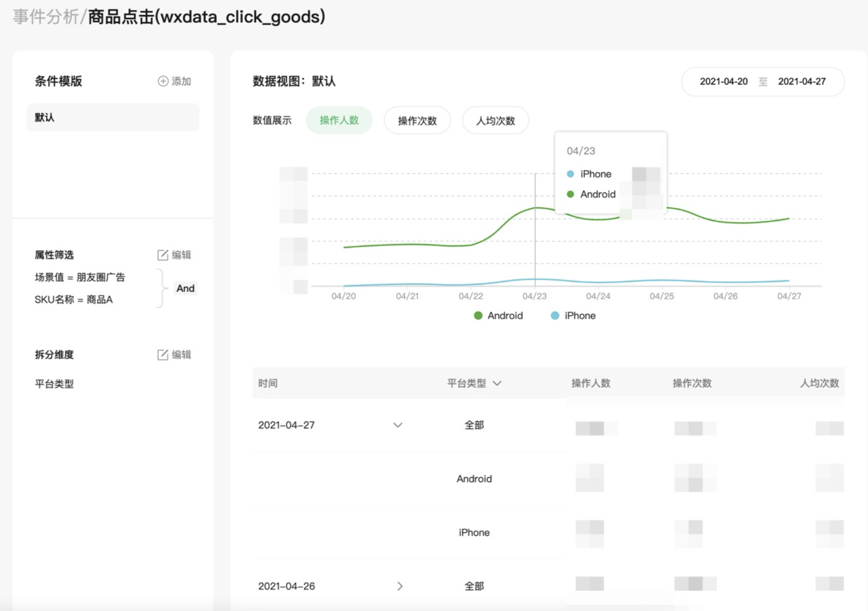Click the 至 separator in the date range

pyautogui.click(x=763, y=81)
